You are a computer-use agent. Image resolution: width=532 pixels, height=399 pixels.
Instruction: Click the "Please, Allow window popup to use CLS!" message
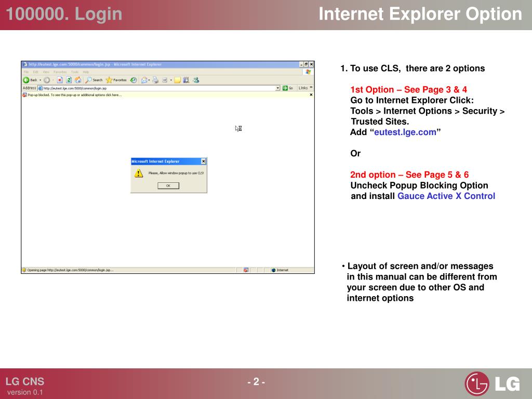point(176,173)
